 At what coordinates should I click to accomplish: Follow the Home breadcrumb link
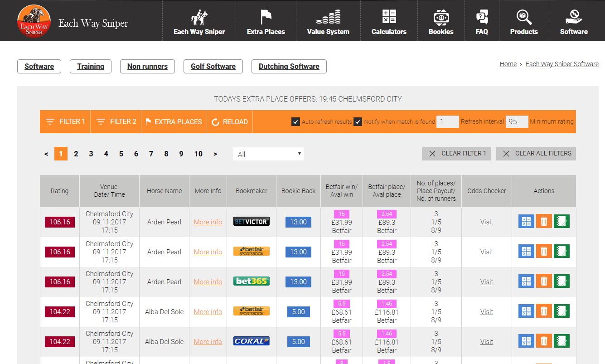(x=508, y=64)
